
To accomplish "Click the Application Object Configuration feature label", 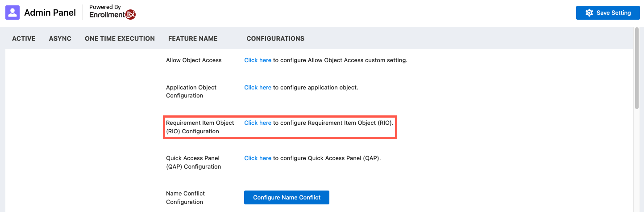I will point(191,91).
